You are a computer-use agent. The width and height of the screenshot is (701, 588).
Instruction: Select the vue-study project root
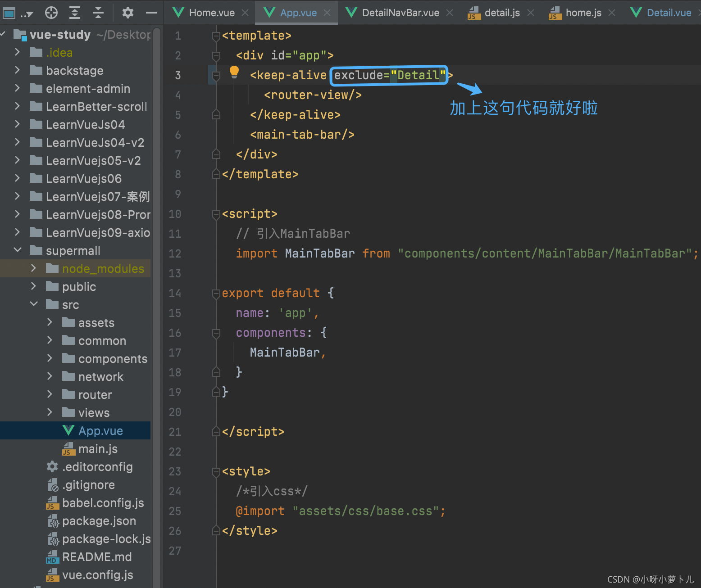(x=75, y=34)
